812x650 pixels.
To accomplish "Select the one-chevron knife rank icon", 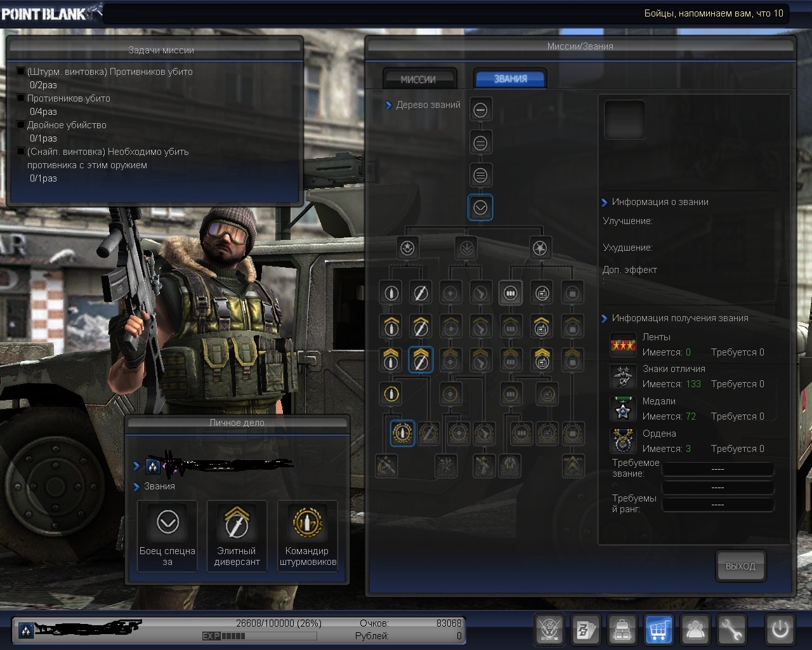I will click(x=420, y=326).
